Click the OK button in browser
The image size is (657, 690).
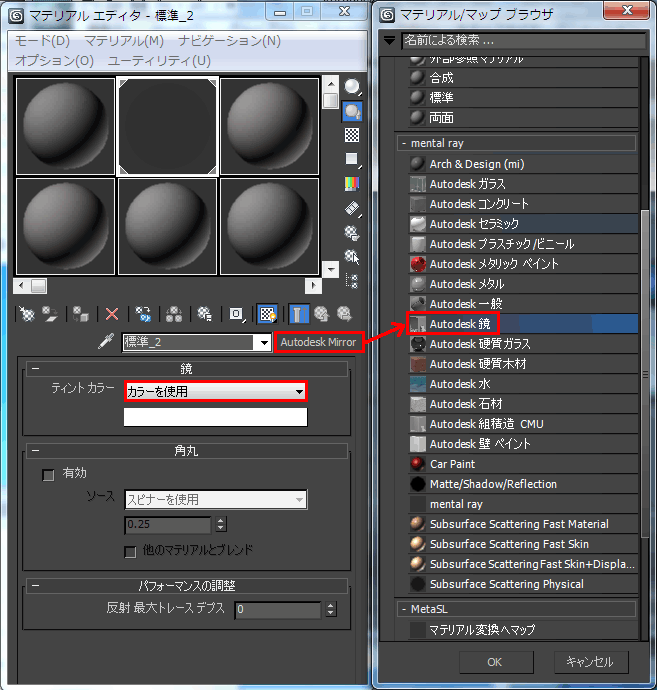[496, 662]
